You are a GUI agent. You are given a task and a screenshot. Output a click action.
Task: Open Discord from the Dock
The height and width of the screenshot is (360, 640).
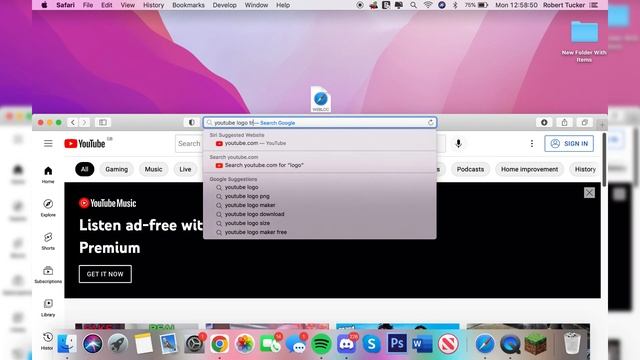tap(346, 344)
